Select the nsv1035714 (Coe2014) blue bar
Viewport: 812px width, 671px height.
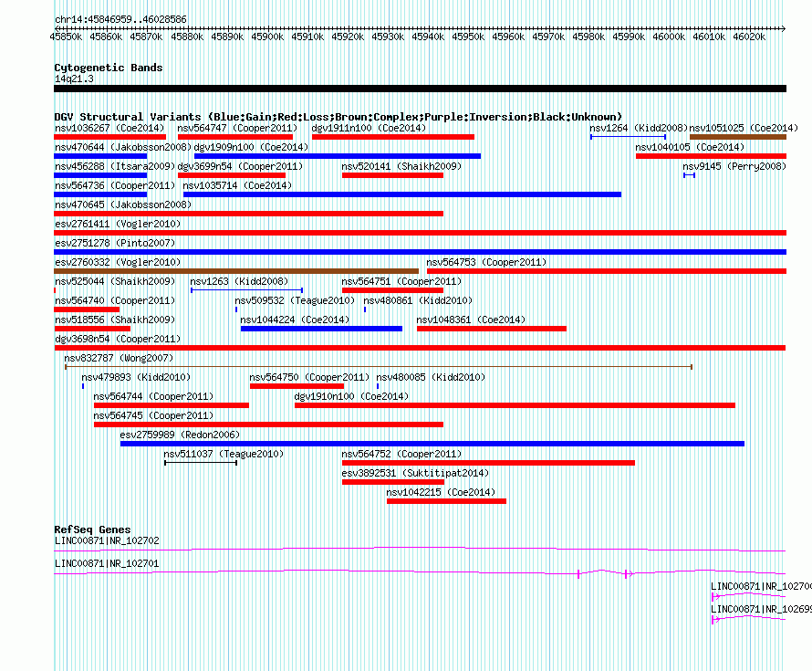pos(402,194)
